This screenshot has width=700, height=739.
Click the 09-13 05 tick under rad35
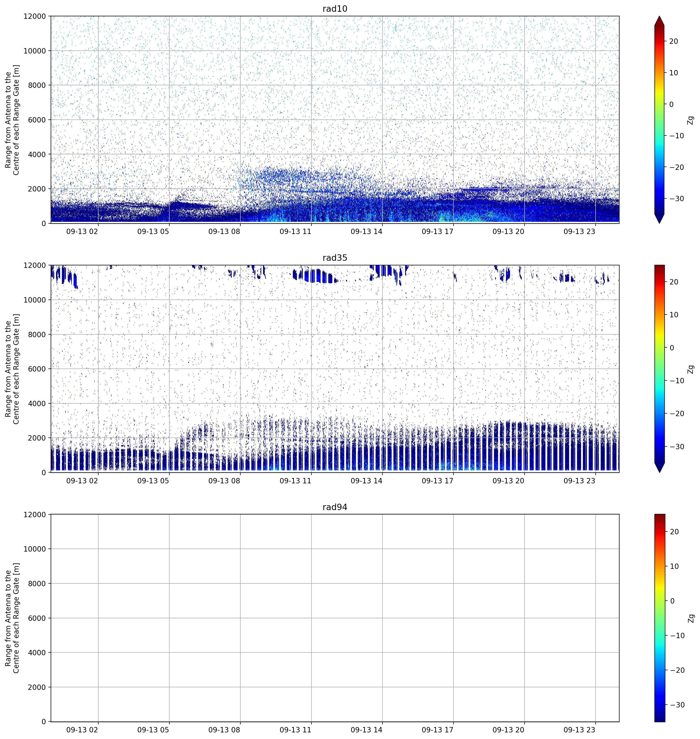(153, 481)
